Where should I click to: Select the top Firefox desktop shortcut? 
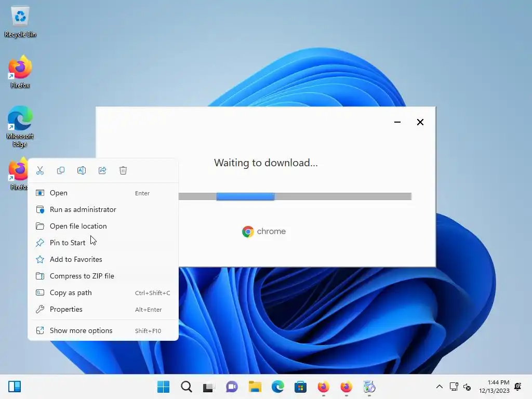(20, 72)
